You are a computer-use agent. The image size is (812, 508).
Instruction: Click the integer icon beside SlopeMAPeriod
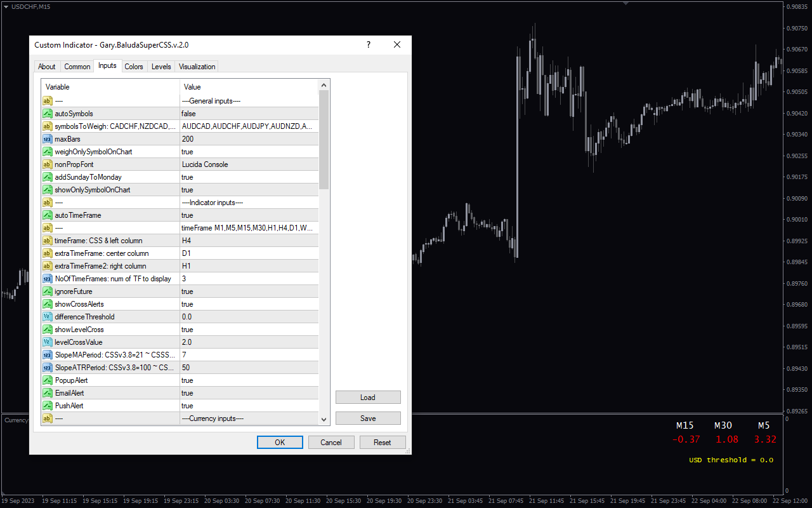(x=48, y=355)
